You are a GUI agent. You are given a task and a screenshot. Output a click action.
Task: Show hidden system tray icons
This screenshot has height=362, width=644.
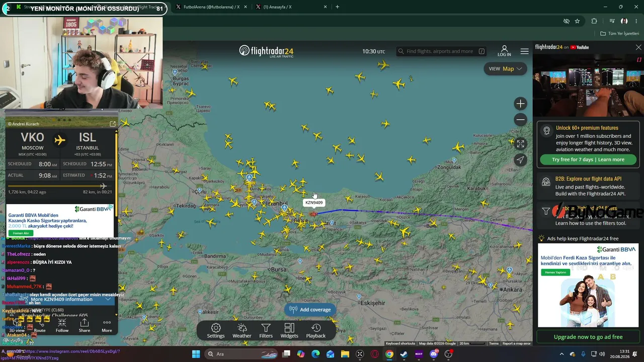[x=562, y=354]
